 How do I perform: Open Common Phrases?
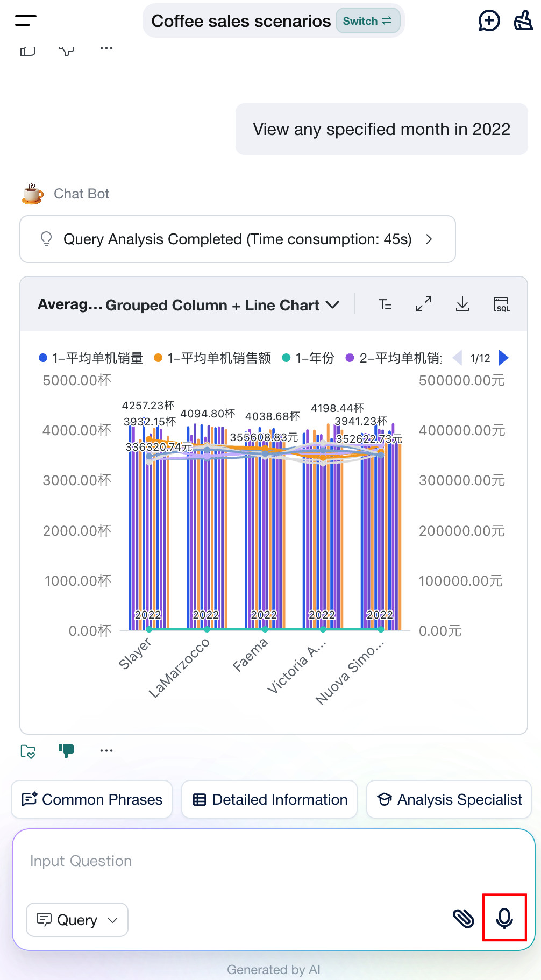92,800
